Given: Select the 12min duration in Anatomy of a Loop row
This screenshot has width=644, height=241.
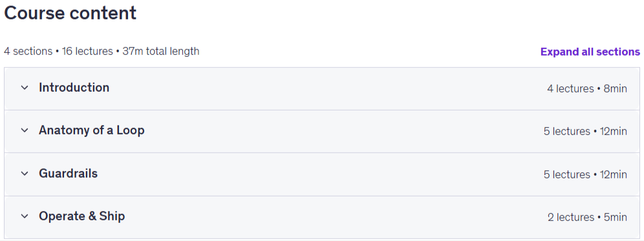Looking at the screenshot, I should [x=613, y=131].
